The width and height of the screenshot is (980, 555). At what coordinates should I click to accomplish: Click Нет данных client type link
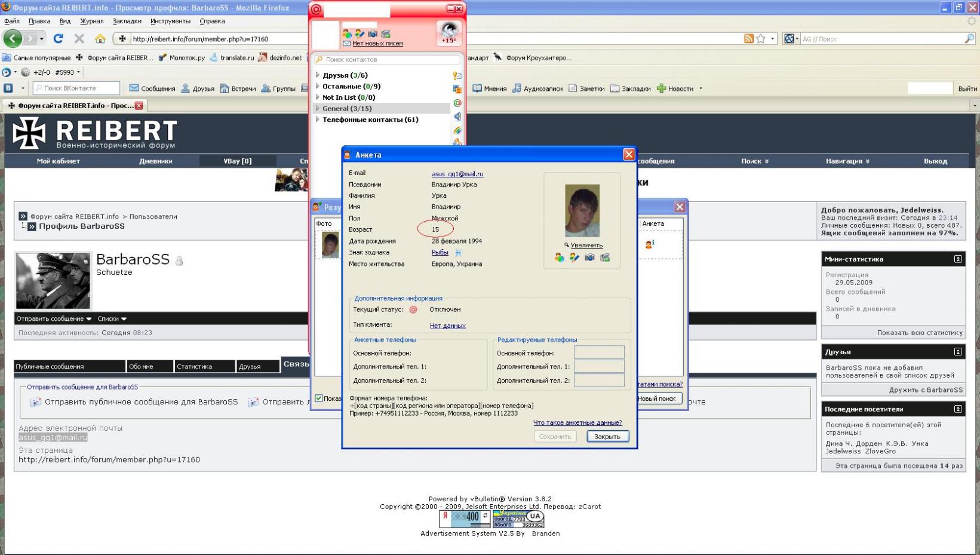click(448, 326)
